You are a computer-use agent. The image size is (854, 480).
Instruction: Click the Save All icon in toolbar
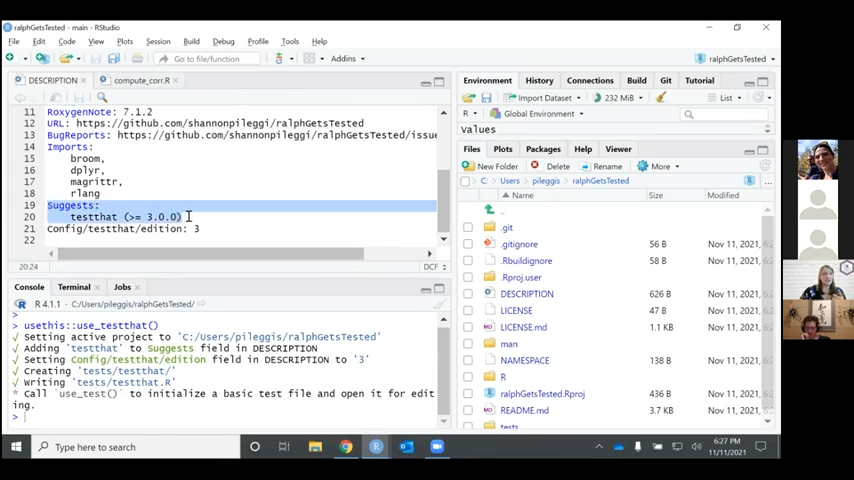(x=114, y=58)
